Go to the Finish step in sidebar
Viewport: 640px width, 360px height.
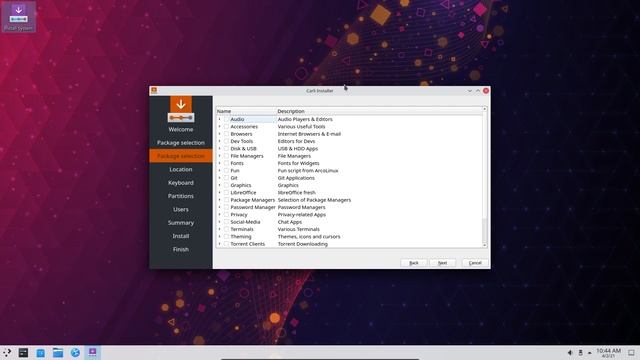pyautogui.click(x=181, y=249)
